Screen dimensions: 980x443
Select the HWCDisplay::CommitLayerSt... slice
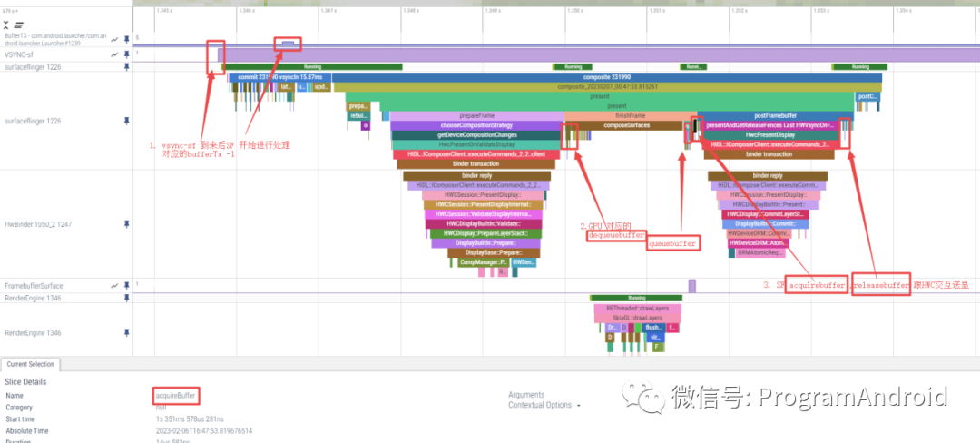766,213
